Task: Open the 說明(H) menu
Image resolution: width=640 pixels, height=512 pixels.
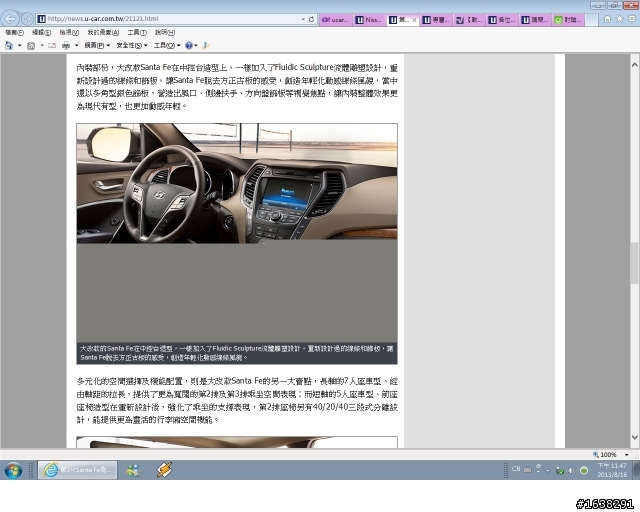Action: 165,32
